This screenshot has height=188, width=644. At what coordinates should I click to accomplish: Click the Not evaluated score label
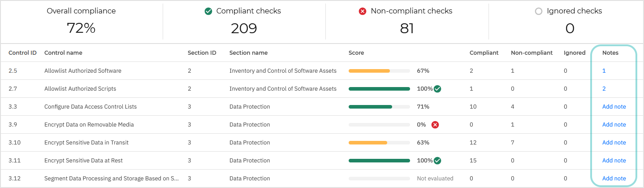[435, 179]
